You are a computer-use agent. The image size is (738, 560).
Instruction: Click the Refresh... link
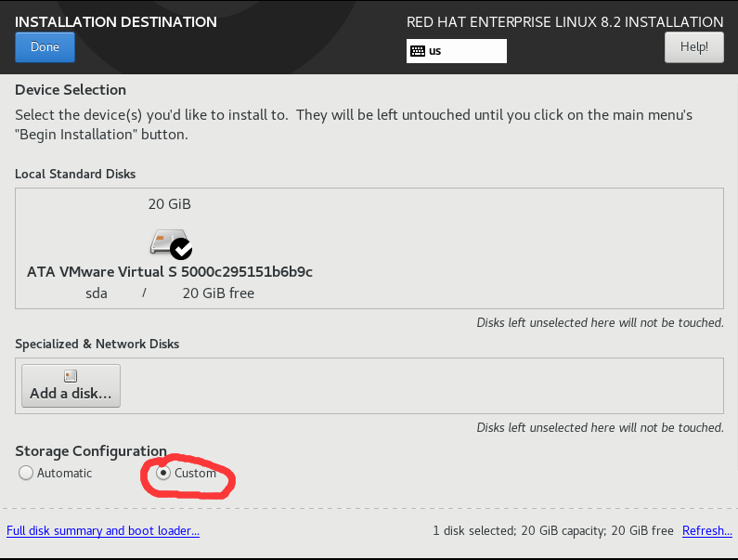tap(707, 531)
